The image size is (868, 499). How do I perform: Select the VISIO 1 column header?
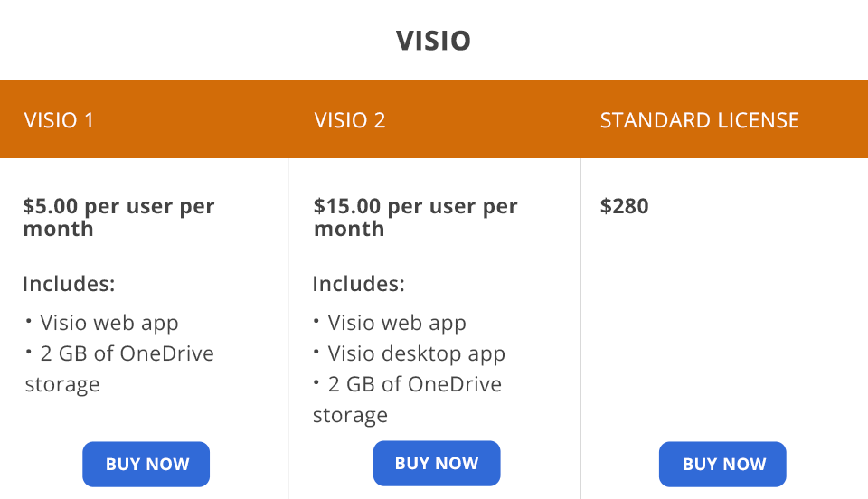[x=59, y=120]
